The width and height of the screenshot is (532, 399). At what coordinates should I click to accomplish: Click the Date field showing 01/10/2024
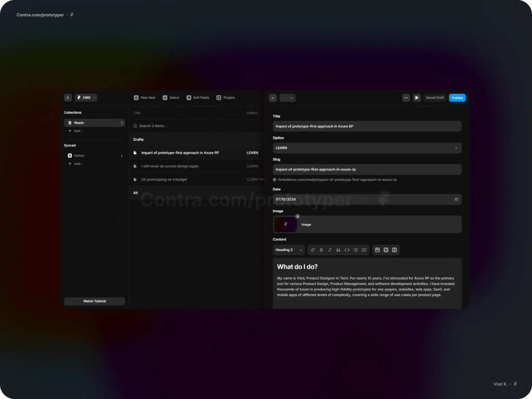[367, 199]
